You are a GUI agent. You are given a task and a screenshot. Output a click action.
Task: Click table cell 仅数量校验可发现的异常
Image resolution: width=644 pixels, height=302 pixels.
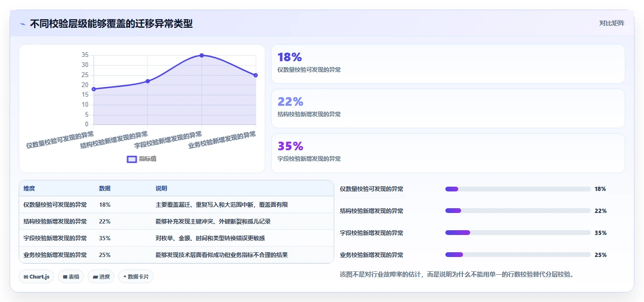point(55,205)
